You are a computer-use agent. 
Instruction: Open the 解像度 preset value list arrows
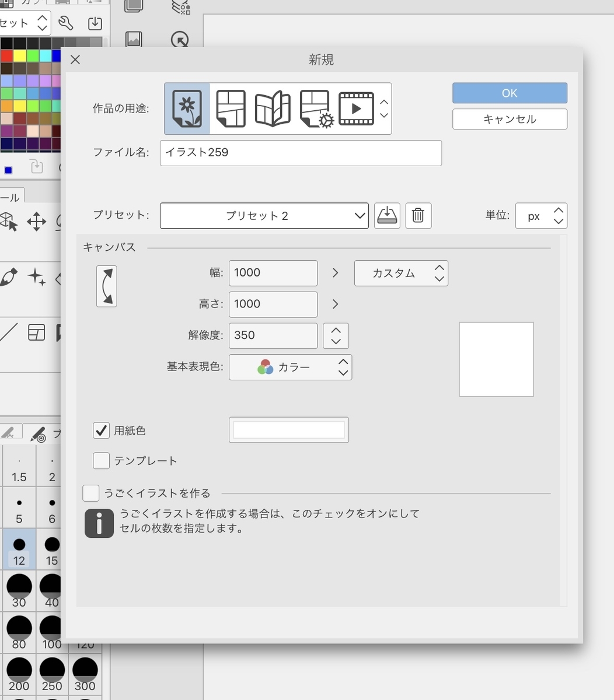pyautogui.click(x=336, y=335)
